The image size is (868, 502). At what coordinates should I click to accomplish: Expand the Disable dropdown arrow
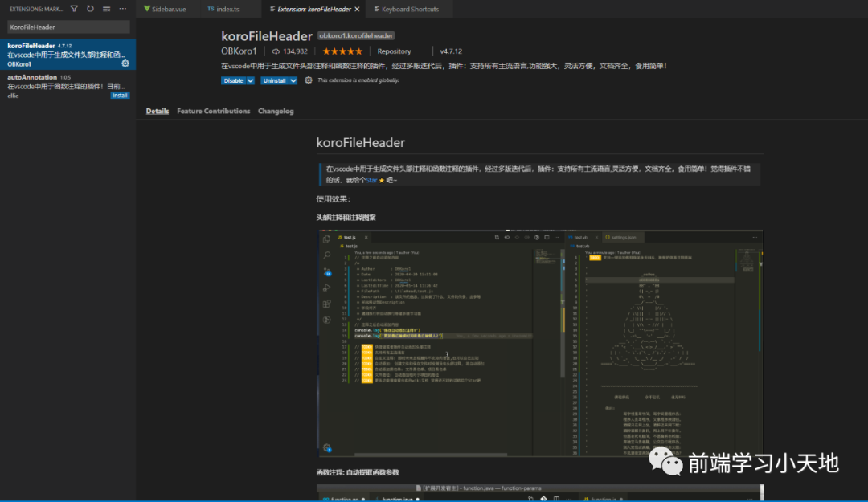pyautogui.click(x=250, y=80)
